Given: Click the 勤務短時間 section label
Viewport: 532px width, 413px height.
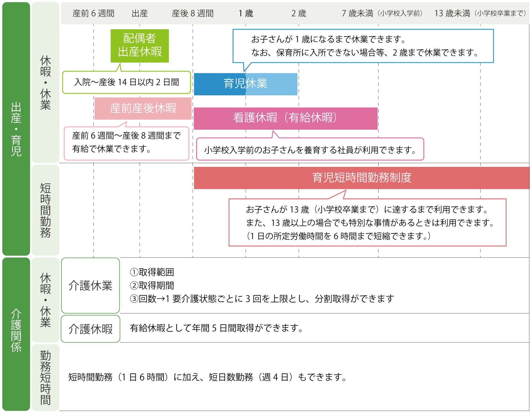Looking at the screenshot, I should click(45, 378).
